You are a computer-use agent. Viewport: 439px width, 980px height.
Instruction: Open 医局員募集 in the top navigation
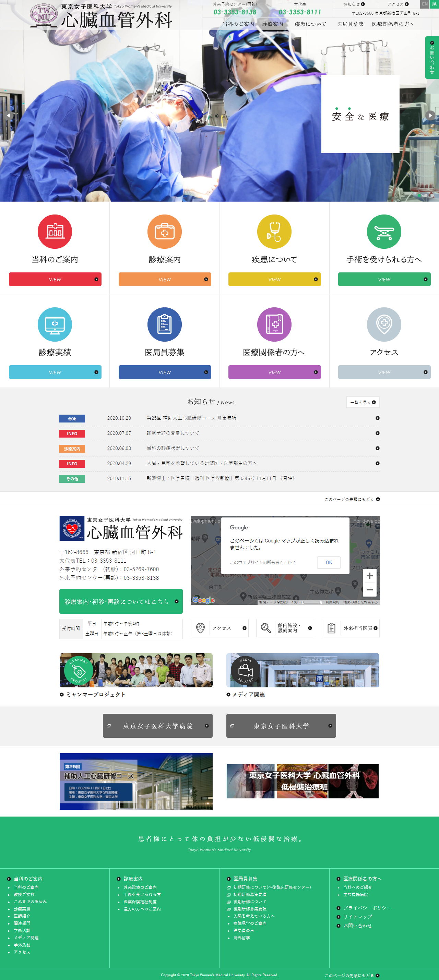pyautogui.click(x=350, y=24)
